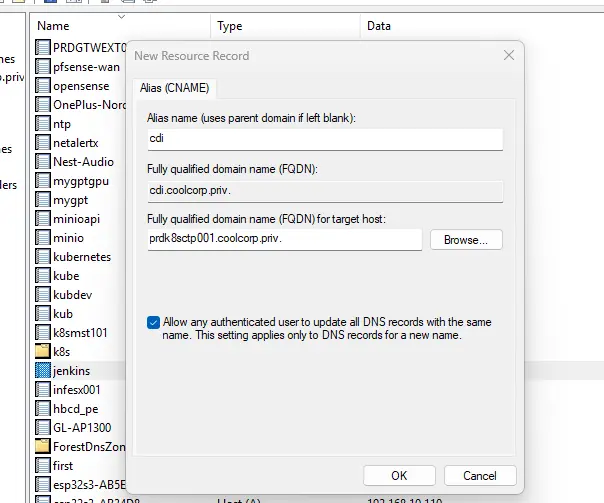Confirm with the OK button

coord(399,476)
